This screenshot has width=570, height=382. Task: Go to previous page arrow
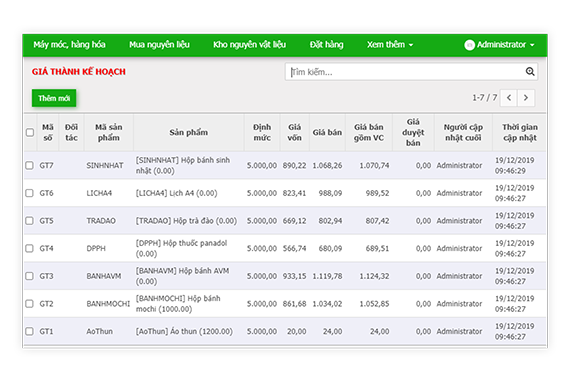(x=509, y=98)
